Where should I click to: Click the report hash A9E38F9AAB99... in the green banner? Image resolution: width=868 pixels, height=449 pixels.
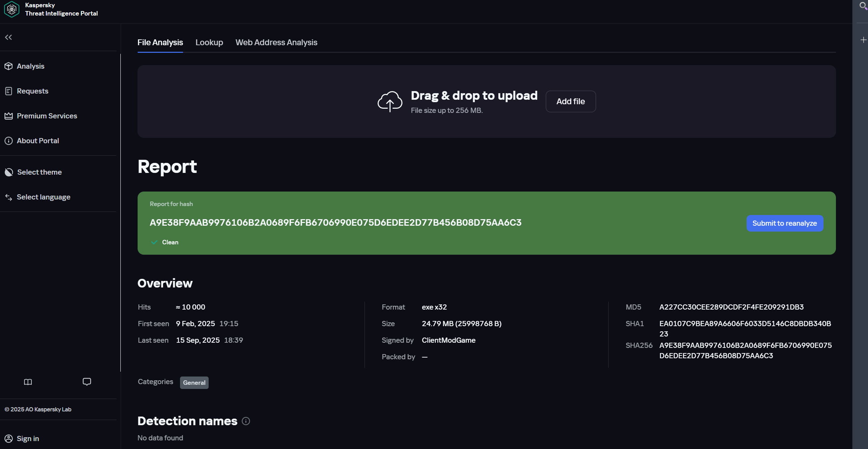click(336, 223)
